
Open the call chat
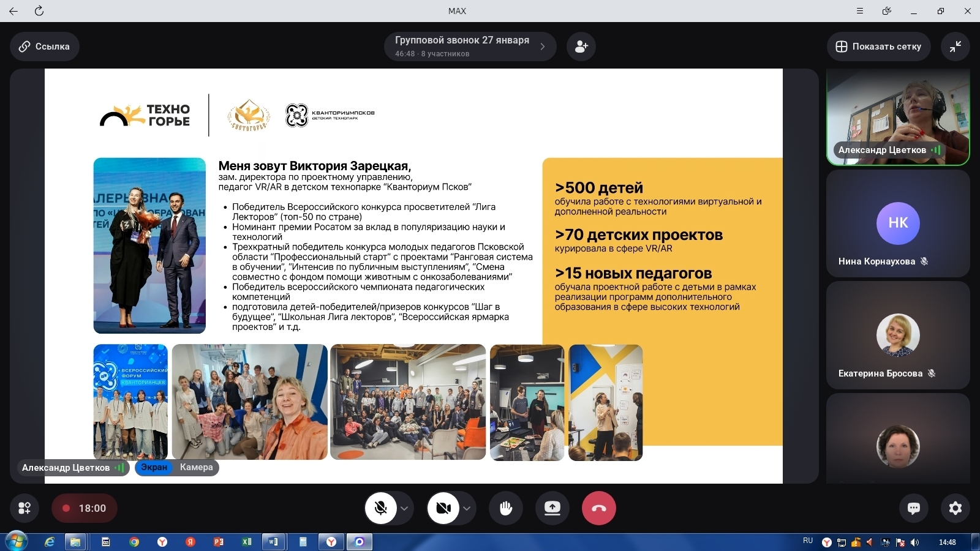[x=914, y=508]
